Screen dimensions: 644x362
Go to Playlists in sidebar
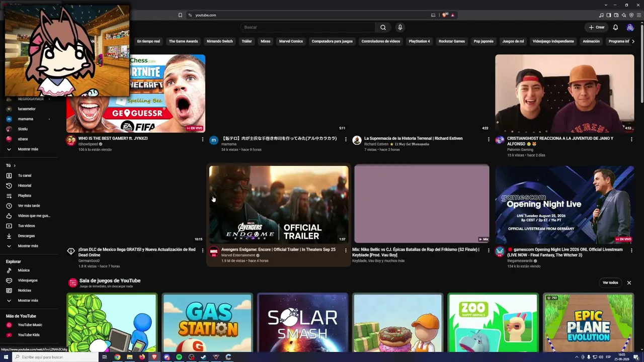25,196
